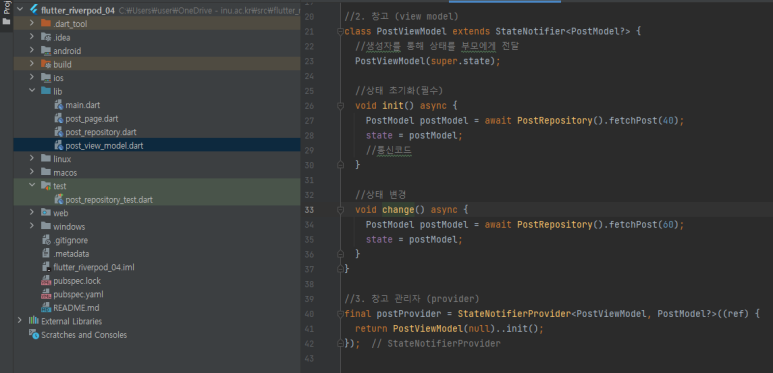This screenshot has height=373, width=773.
Task: Click Scratches and Consoles icon
Action: (34, 334)
